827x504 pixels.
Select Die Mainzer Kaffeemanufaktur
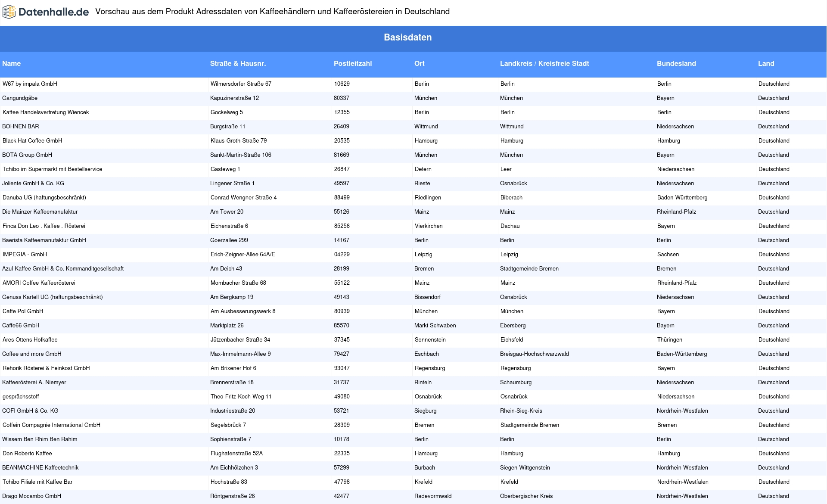pyautogui.click(x=40, y=212)
